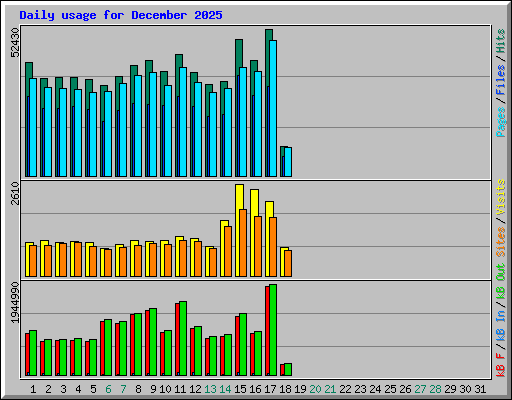Click day 30 on the x-axis

click(465, 389)
